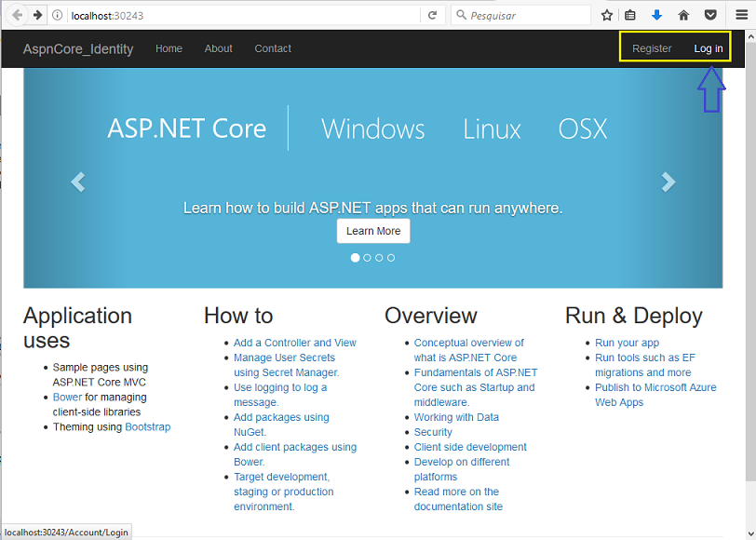Click the Learn More button
756x540 pixels.
[373, 231]
